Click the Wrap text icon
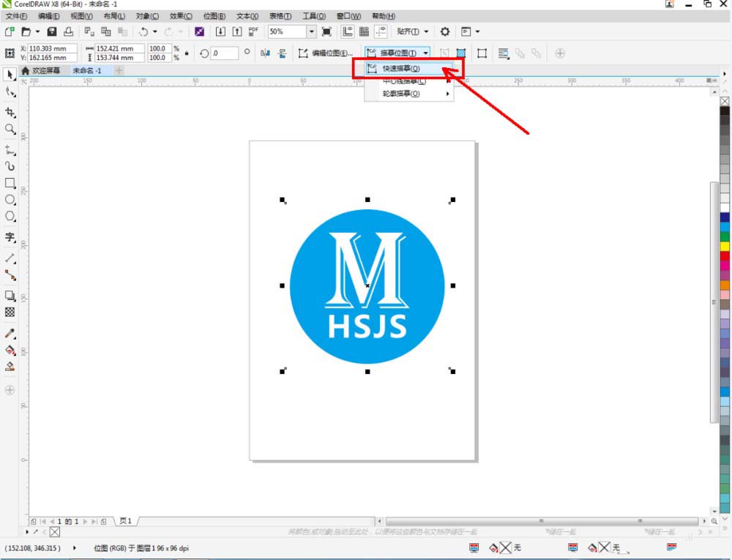Viewport: 732px width, 560px height. 504,53
